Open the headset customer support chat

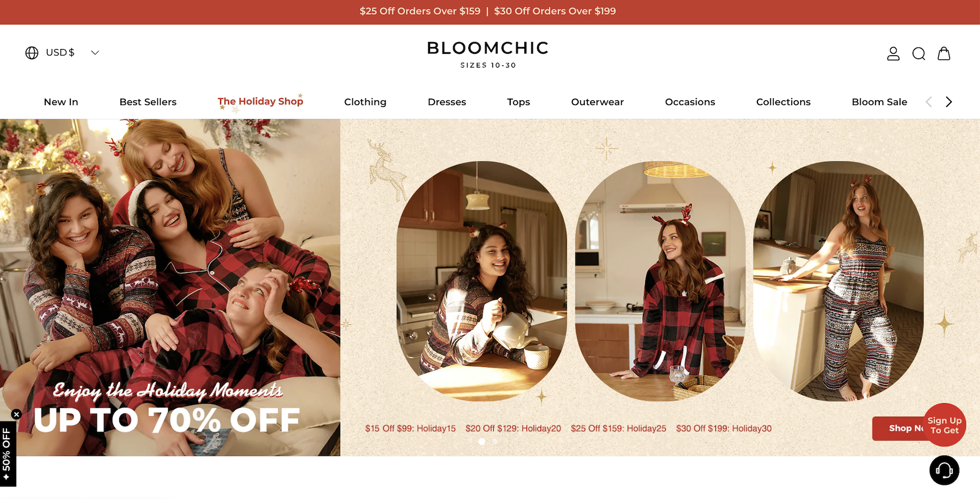pos(944,470)
